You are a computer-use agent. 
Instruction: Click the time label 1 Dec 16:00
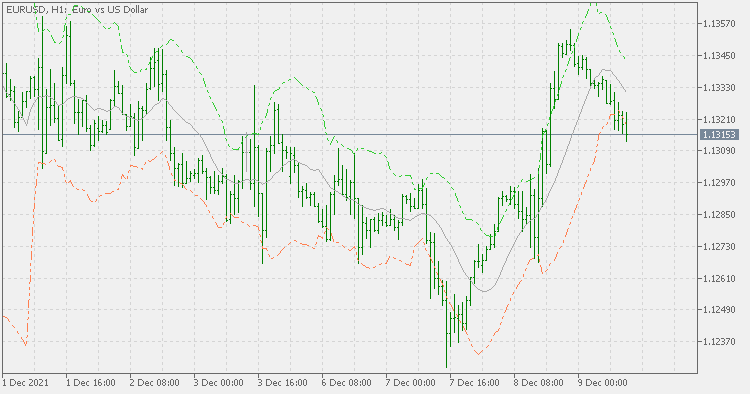click(x=90, y=383)
